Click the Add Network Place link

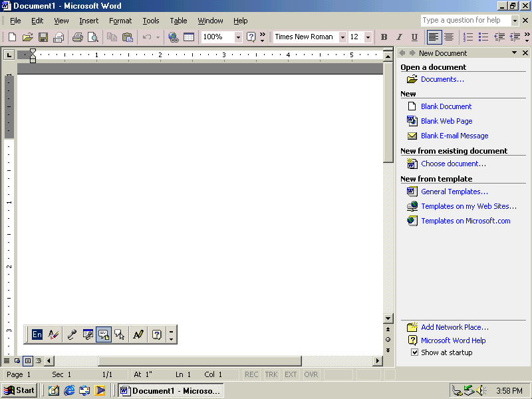point(455,327)
